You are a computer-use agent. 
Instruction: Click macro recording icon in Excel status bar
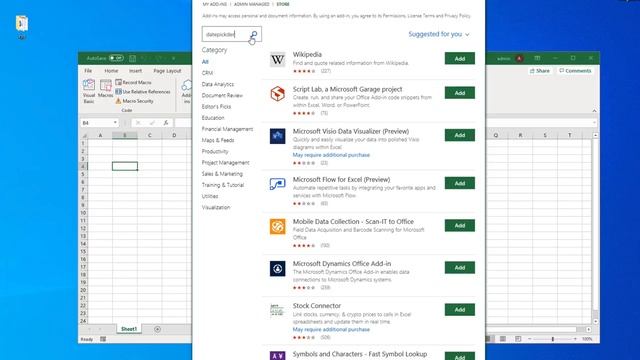(x=103, y=339)
